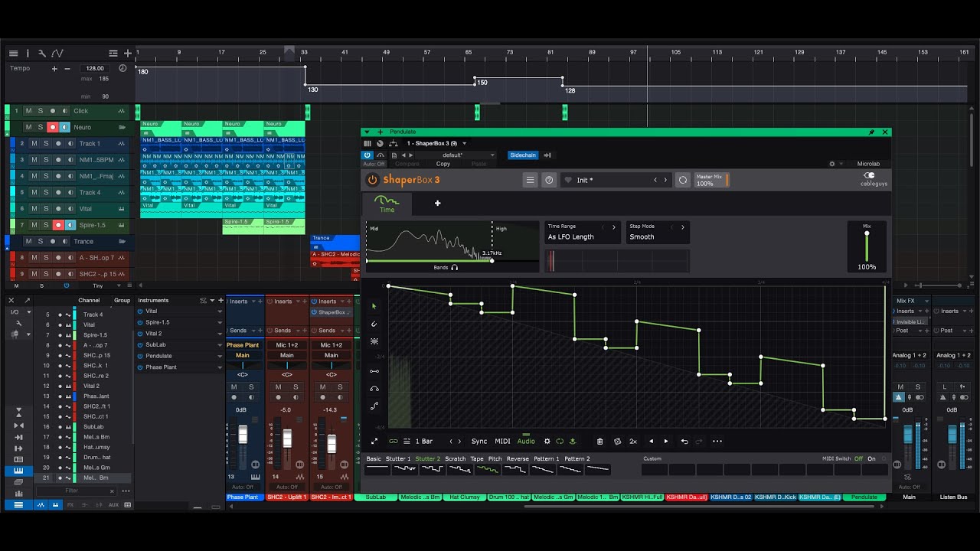Expand the waveform editor with the fullscreen icon
Viewport: 980px width, 551px height.
click(374, 441)
